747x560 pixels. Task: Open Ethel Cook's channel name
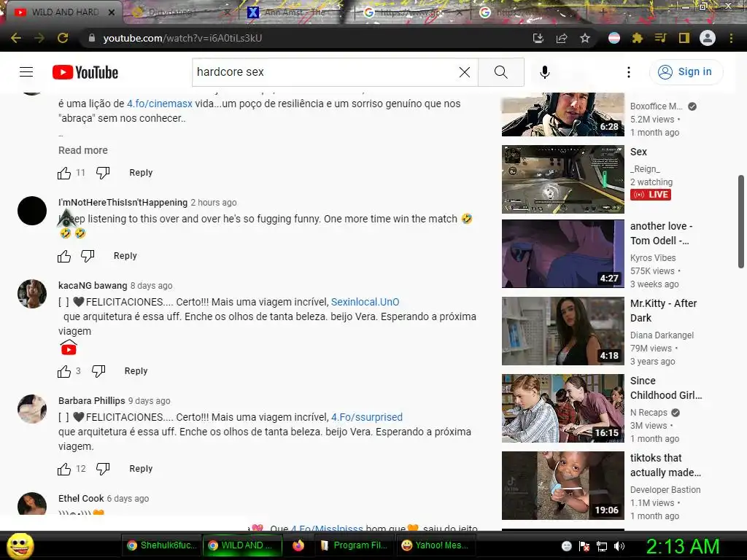click(x=81, y=498)
